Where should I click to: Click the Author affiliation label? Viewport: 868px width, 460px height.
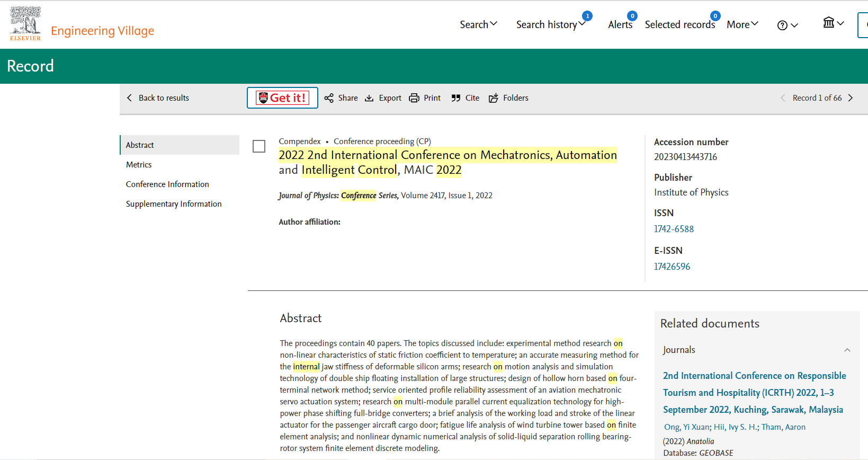click(x=309, y=222)
